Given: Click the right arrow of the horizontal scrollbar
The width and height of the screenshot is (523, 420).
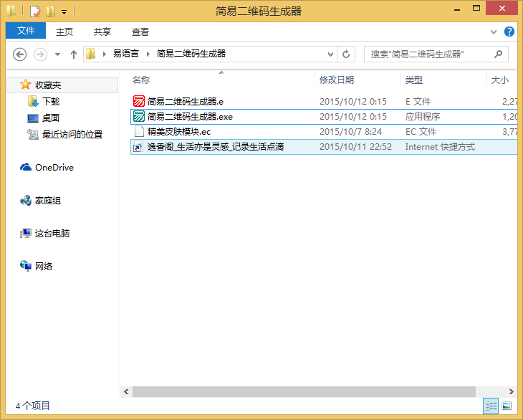Looking at the screenshot, I should (x=512, y=391).
